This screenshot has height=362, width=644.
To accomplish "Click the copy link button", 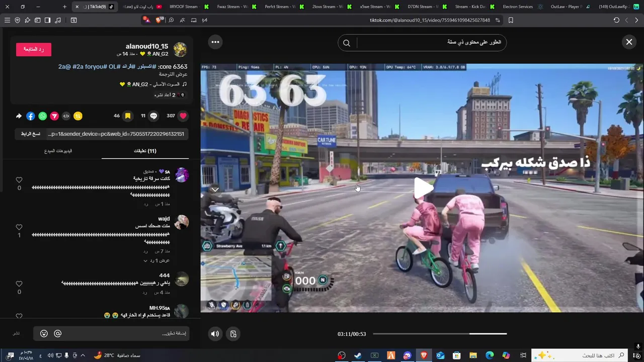I will [30, 134].
